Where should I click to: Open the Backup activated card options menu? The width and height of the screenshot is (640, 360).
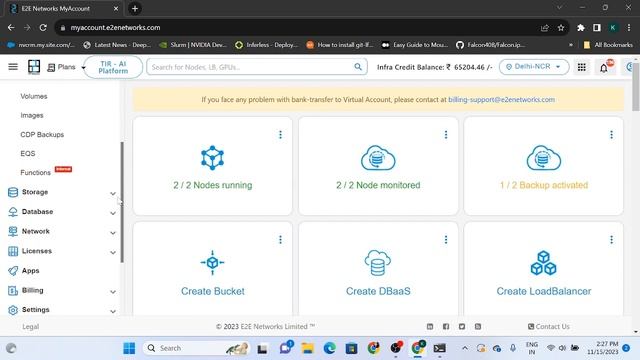(x=611, y=135)
